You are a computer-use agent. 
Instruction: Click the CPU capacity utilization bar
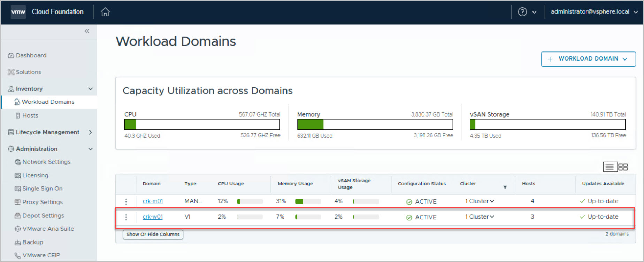pos(202,125)
